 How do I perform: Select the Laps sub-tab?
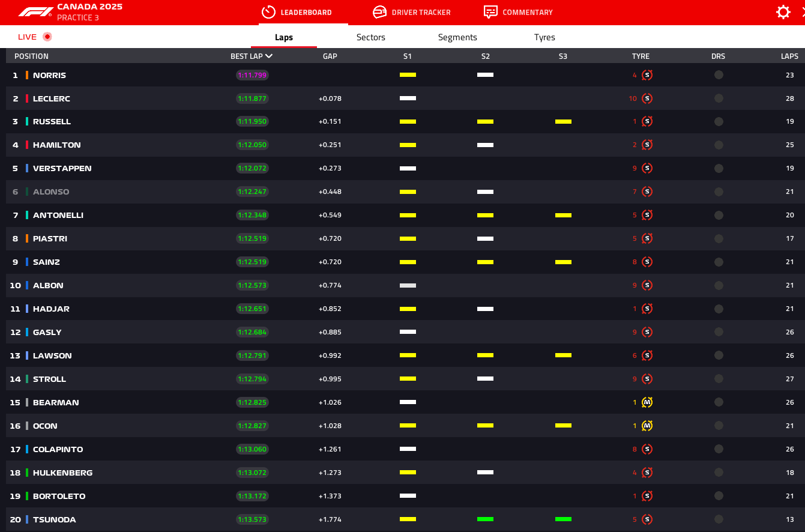coord(284,37)
